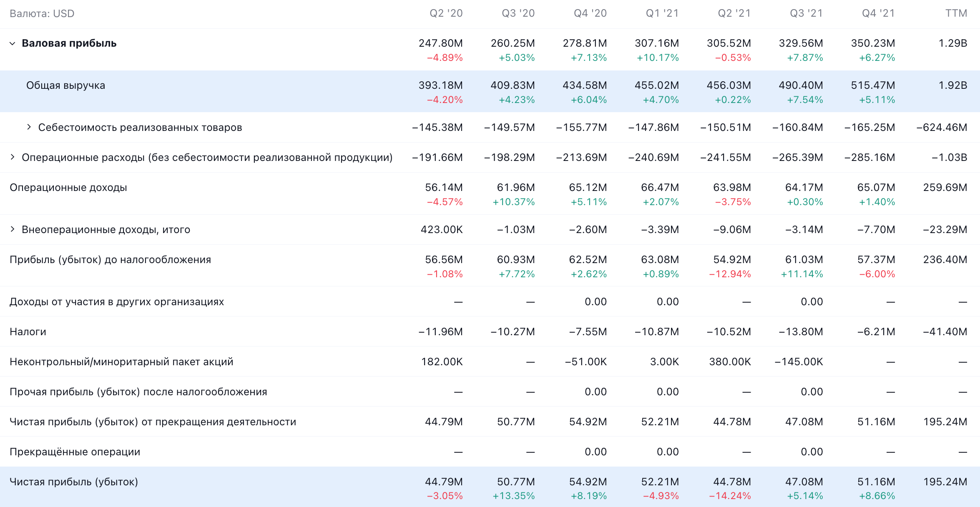Click non-operating income value 423.00K
This screenshot has height=507, width=980.
tap(442, 230)
